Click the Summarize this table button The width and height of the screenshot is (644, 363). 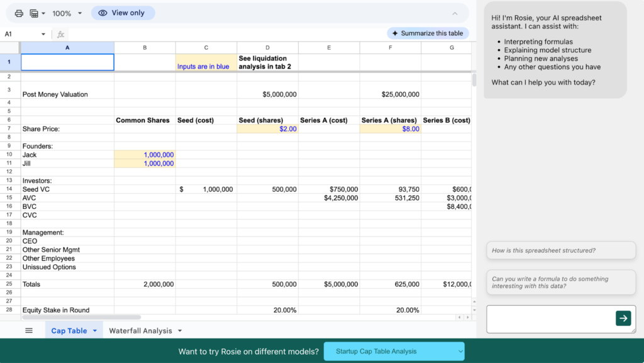pyautogui.click(x=427, y=33)
